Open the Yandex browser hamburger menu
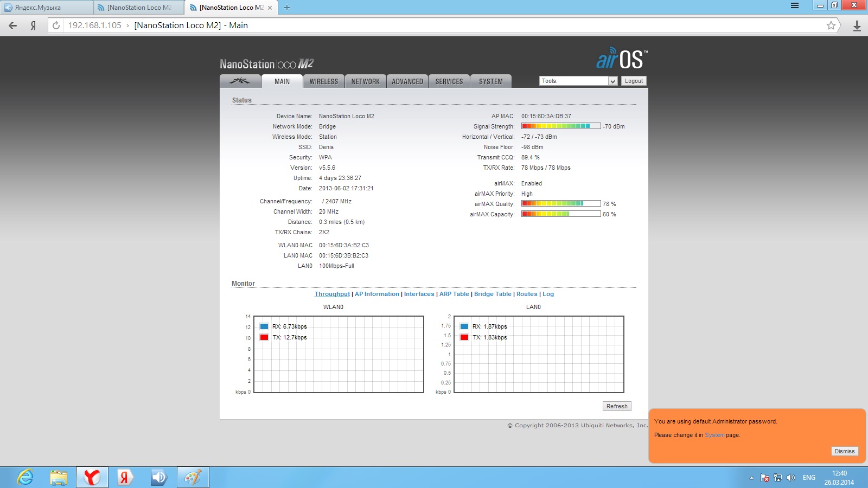This screenshot has height=488, width=868. pos(795,6)
